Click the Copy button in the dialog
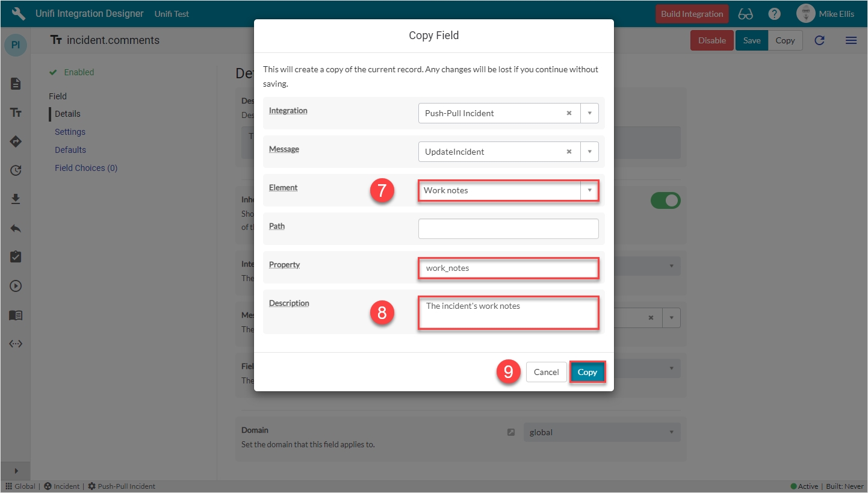 pyautogui.click(x=587, y=372)
